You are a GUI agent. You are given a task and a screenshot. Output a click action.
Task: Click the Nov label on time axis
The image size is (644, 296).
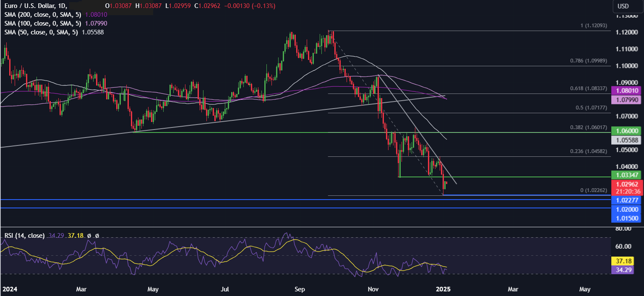(373, 289)
